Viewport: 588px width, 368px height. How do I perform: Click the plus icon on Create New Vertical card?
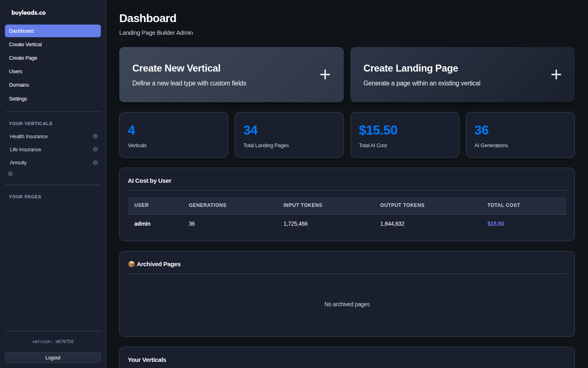click(325, 74)
